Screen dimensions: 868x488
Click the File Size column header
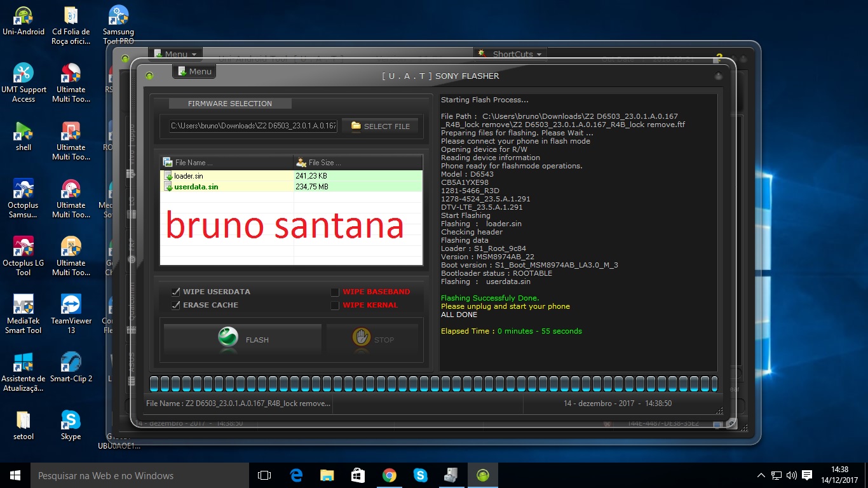point(358,163)
